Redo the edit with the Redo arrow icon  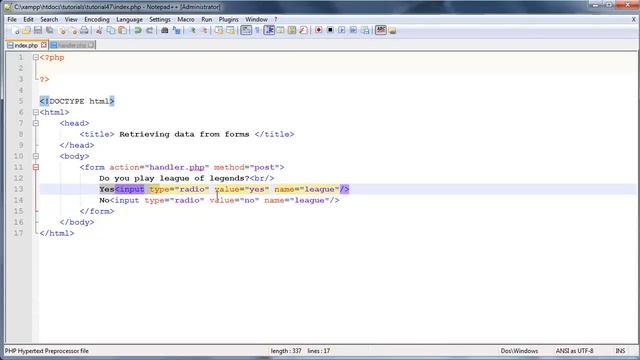tap(149, 31)
